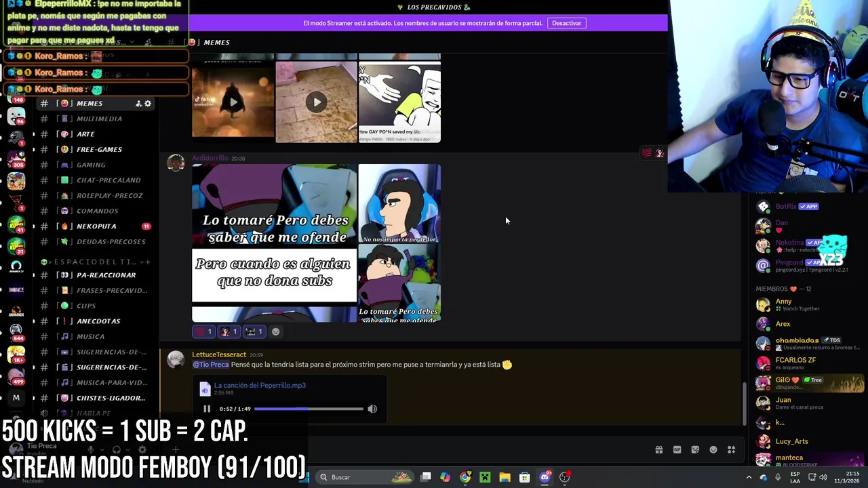Image resolution: width=868 pixels, height=488 pixels.
Task: Create channel with plus in ESPACIO DEL TI category
Action: [x=147, y=262]
